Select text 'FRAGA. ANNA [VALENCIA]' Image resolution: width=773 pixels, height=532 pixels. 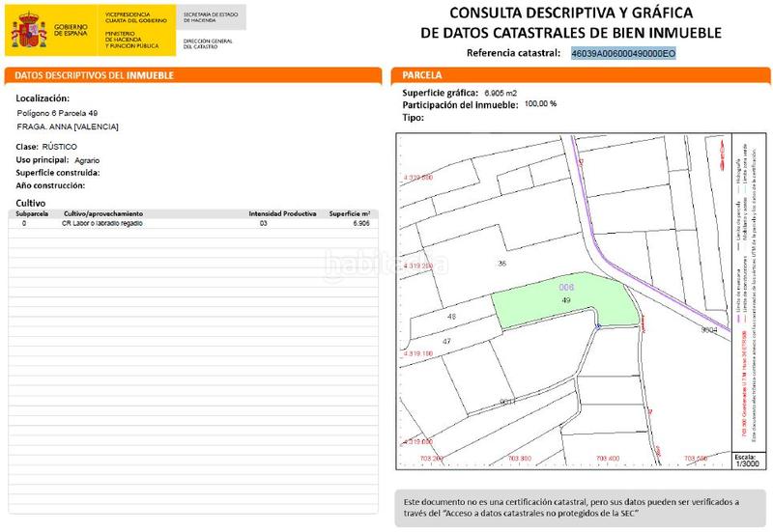68,126
